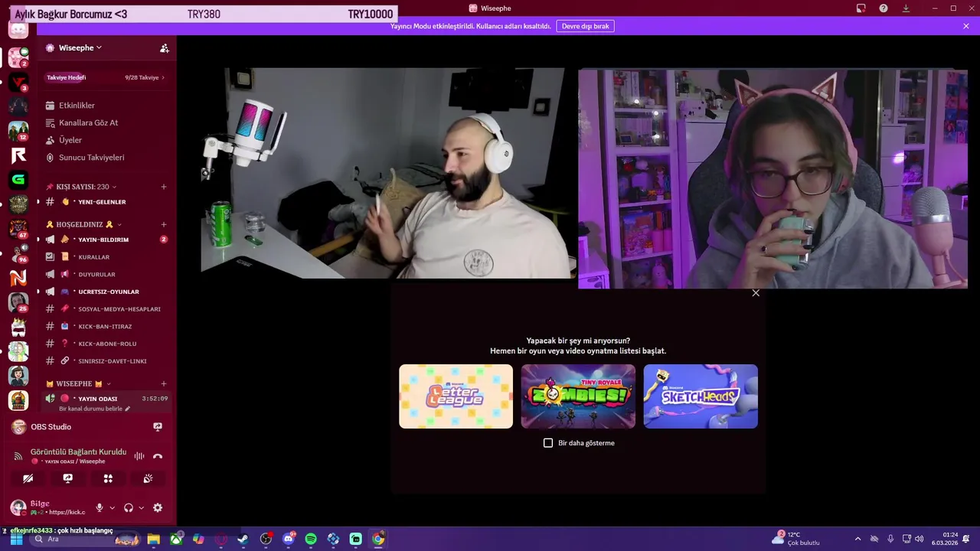Open the ucretsiz-oyunlar channel
The image size is (980, 551).
click(x=106, y=292)
